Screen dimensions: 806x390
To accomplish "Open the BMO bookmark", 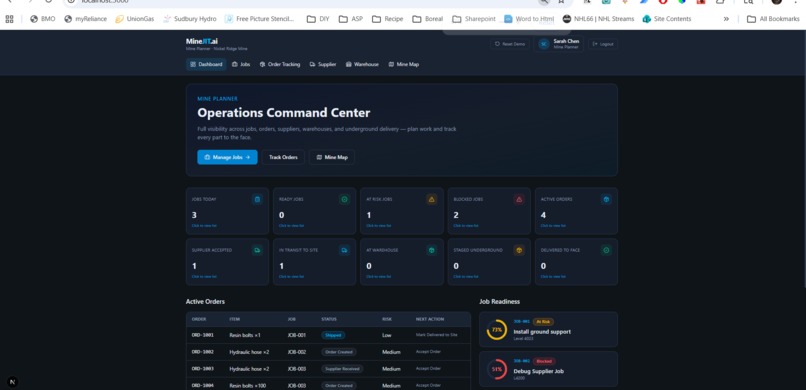I will (x=43, y=19).
